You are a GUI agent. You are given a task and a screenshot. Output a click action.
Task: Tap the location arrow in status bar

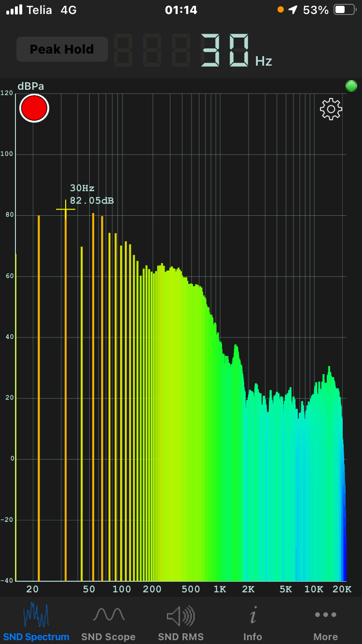click(293, 10)
